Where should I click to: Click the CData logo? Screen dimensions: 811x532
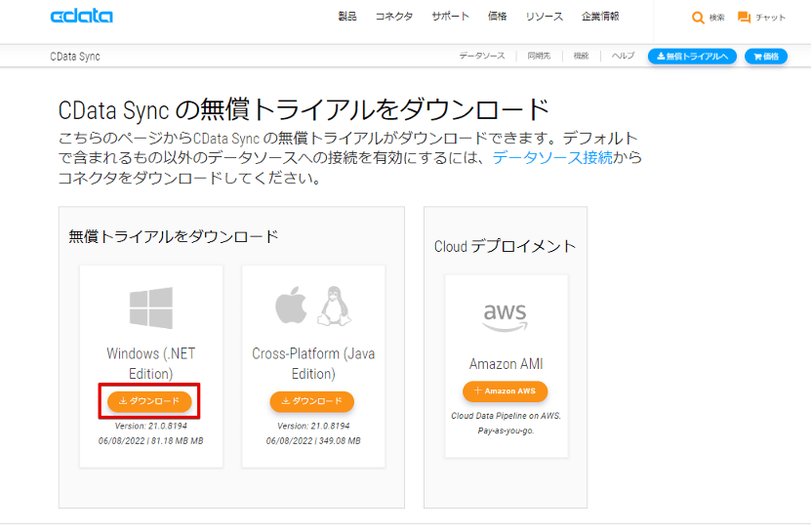coord(82,16)
